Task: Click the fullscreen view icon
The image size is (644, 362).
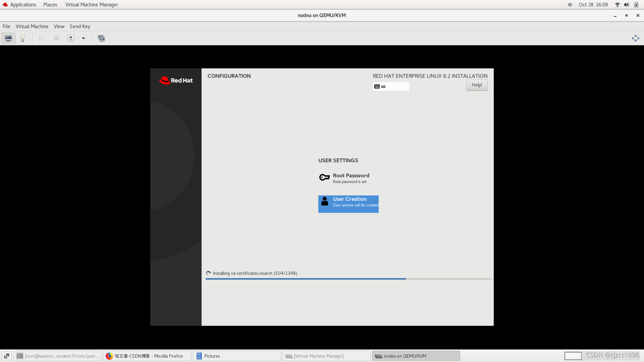Action: (x=636, y=38)
